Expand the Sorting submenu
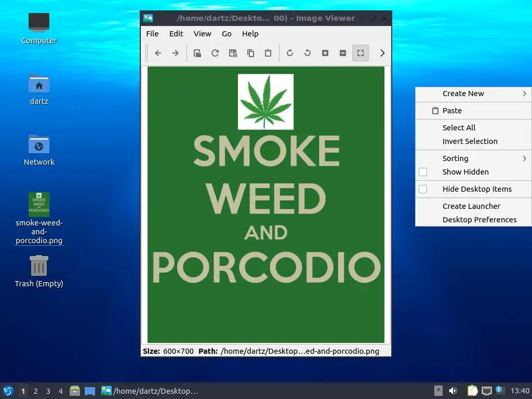The image size is (532, 399). [x=473, y=158]
